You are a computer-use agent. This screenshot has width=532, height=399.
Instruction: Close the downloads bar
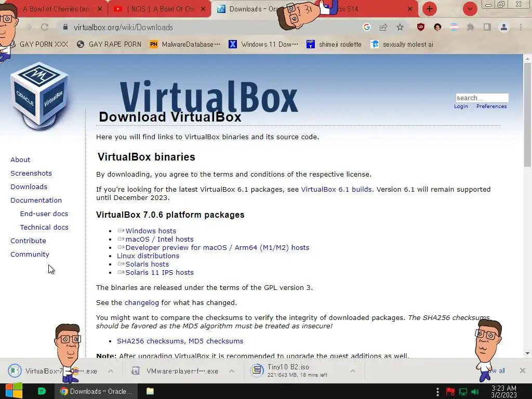click(x=523, y=370)
